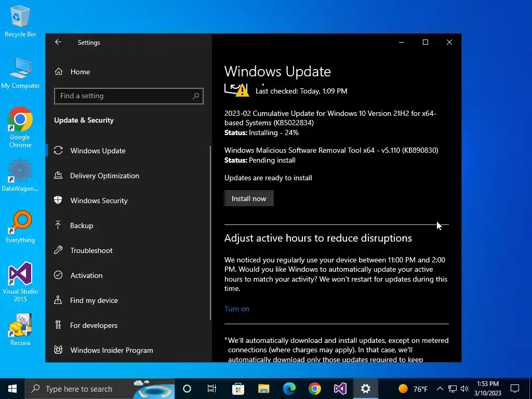Click the update warning status icon
The height and width of the screenshot is (399, 532).
coord(236,90)
